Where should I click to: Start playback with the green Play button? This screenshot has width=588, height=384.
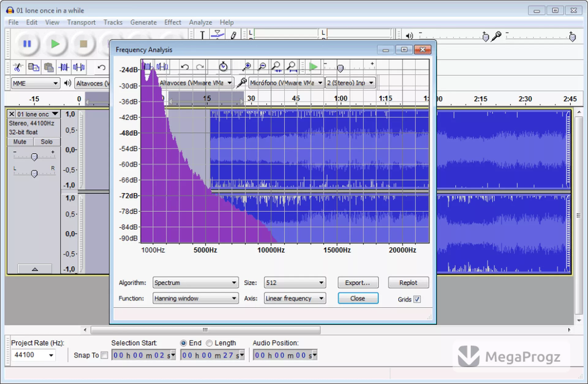[x=55, y=44]
